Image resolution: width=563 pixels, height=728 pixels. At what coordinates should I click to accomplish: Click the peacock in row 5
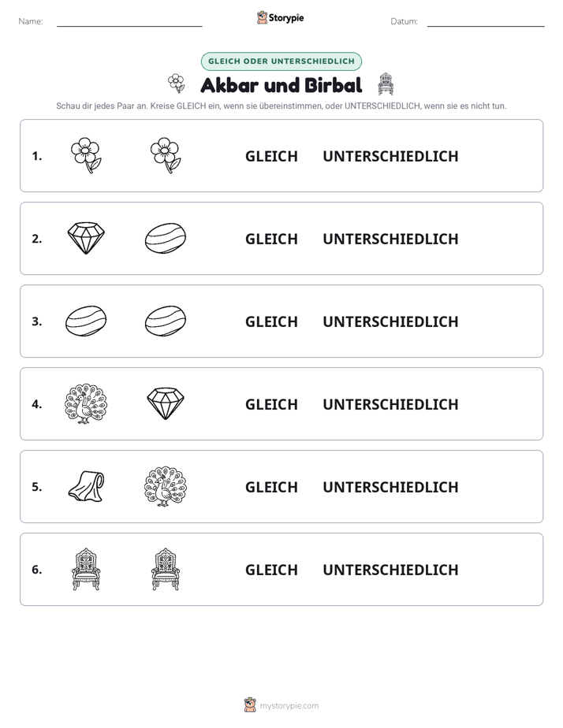166,487
